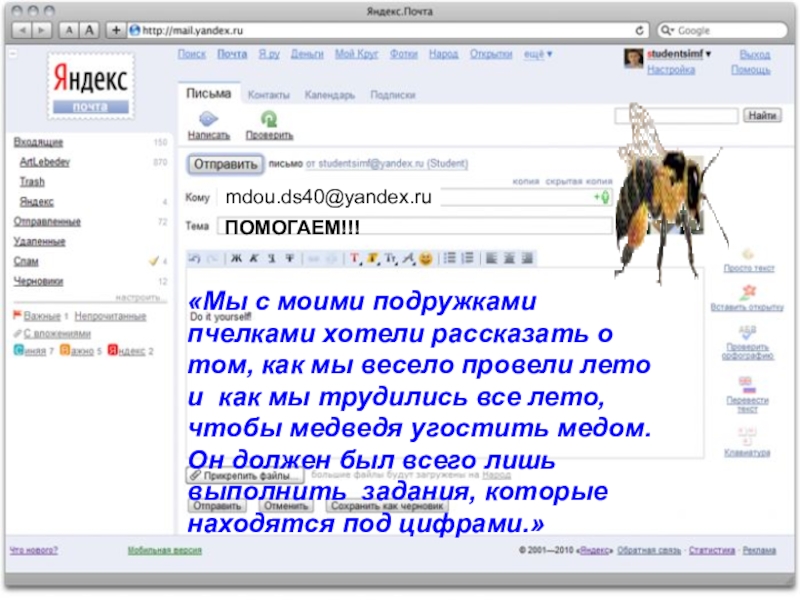Screen dimensions: 800x600
Task: Reload the page in the address bar
Action: point(639,31)
